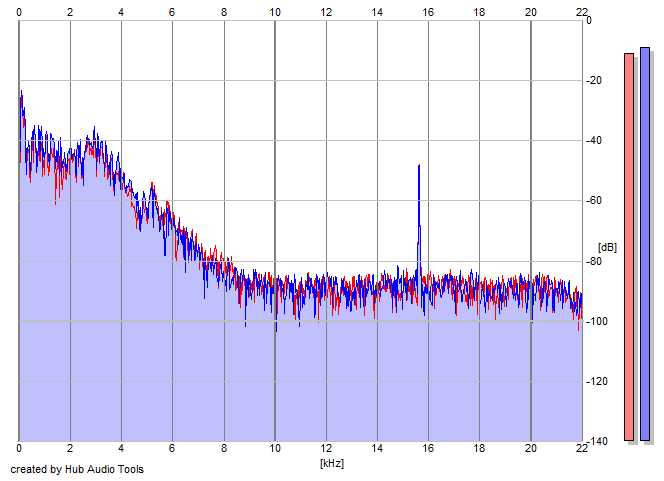Screen dimensions: 664x481
Task: Click the [dB] axis unit label
Action: click(x=607, y=247)
